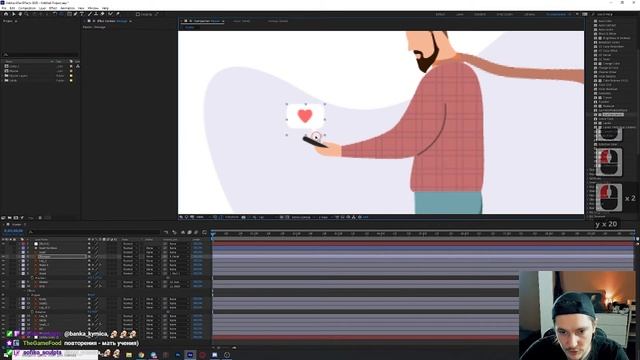Screen dimensions: 640x360
Task: Open the parent dropdown for layer 4
Action: 179,257
